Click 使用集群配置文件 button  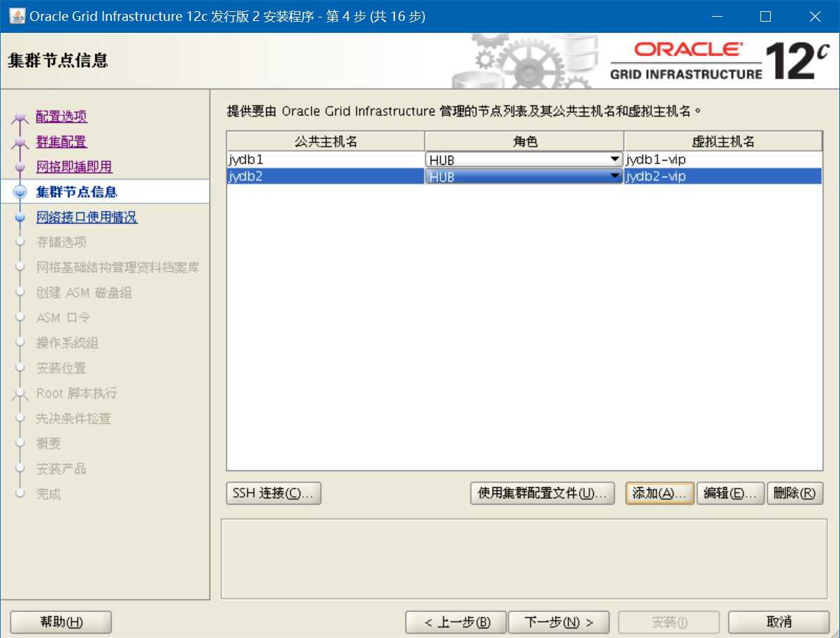click(x=542, y=493)
